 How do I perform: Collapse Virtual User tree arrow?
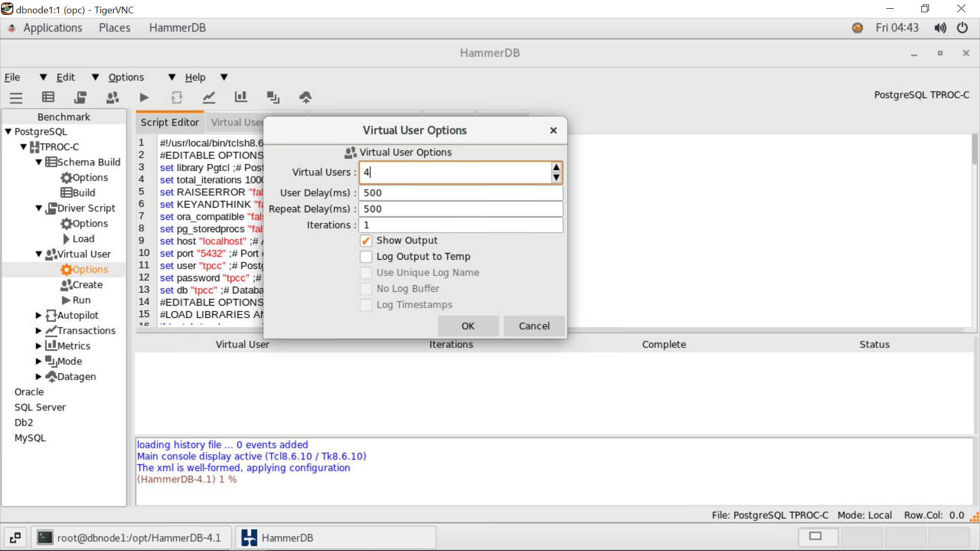(x=39, y=254)
